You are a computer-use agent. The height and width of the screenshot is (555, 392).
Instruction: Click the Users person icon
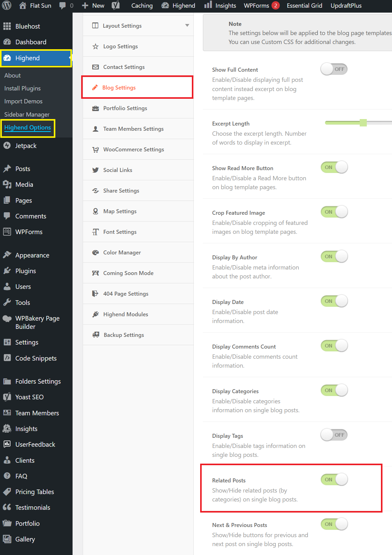(x=7, y=286)
